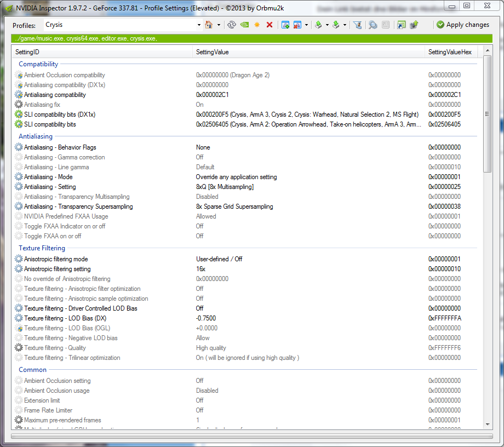
Task: Click the gear with green arrow toolbar icon
Action: [414, 25]
